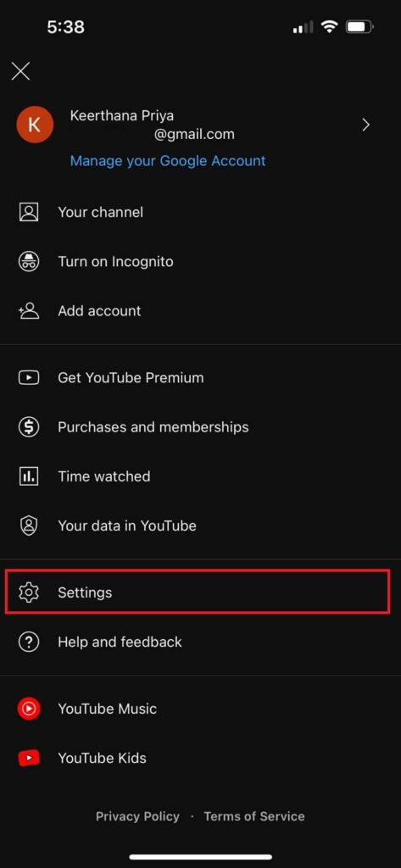
Task: Open the Purchases and memberships entry
Action: [200, 427]
